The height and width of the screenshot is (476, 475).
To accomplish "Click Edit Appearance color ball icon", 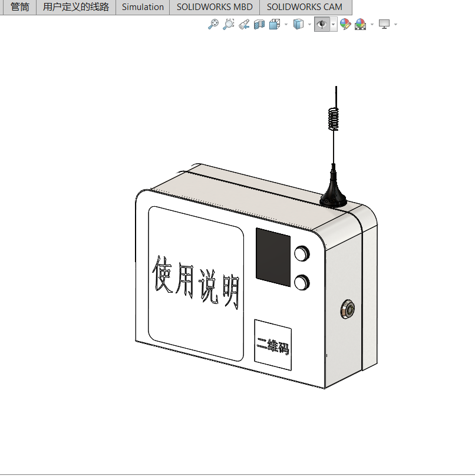I will (x=345, y=24).
